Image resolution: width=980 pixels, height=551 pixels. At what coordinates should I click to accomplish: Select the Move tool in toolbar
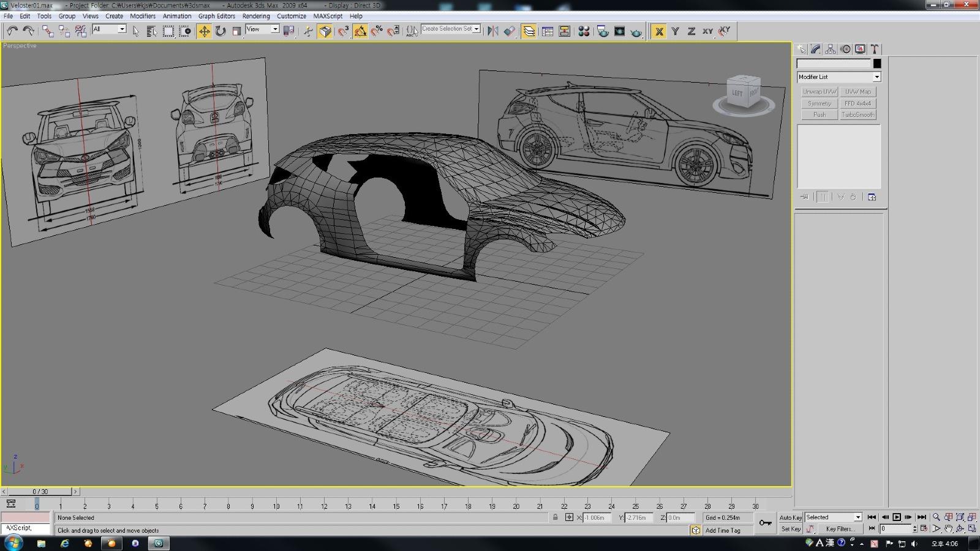(x=204, y=31)
